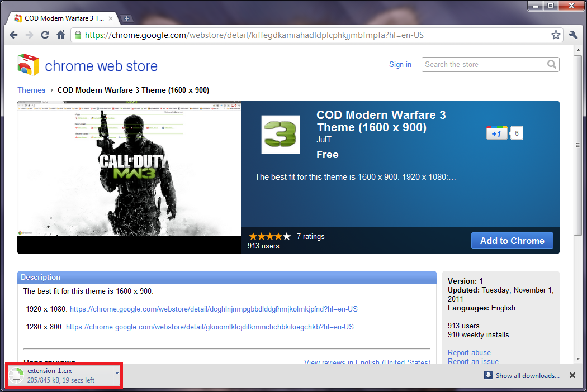Open the 1920 x 1080 theme link
The width and height of the screenshot is (587, 392).
pos(214,309)
